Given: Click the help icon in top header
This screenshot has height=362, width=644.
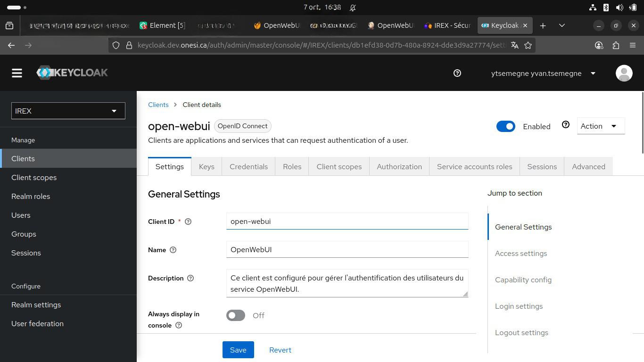Looking at the screenshot, I should tap(457, 73).
